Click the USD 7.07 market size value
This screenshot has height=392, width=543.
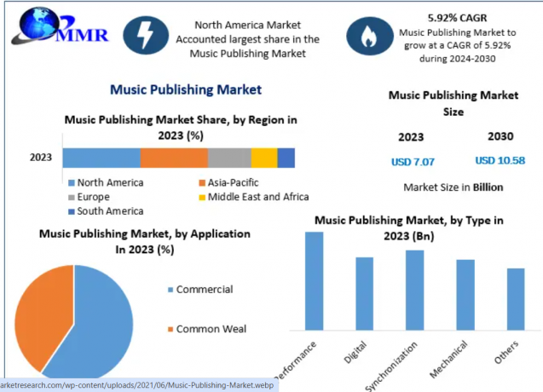pyautogui.click(x=414, y=160)
